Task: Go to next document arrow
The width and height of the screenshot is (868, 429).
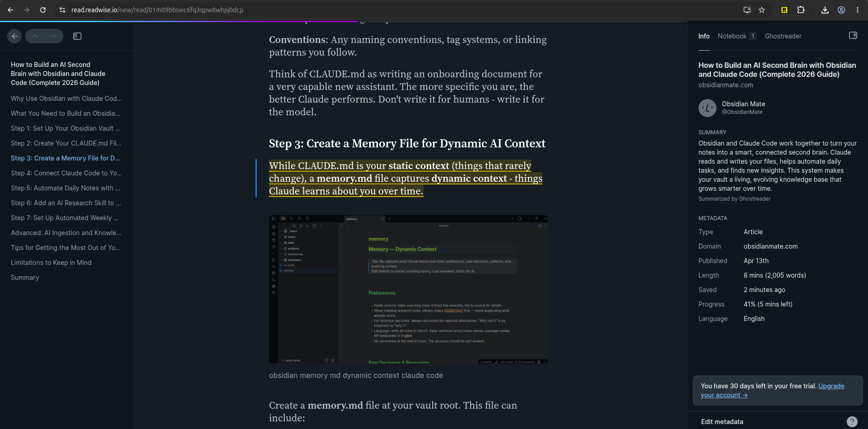Action: pos(54,36)
